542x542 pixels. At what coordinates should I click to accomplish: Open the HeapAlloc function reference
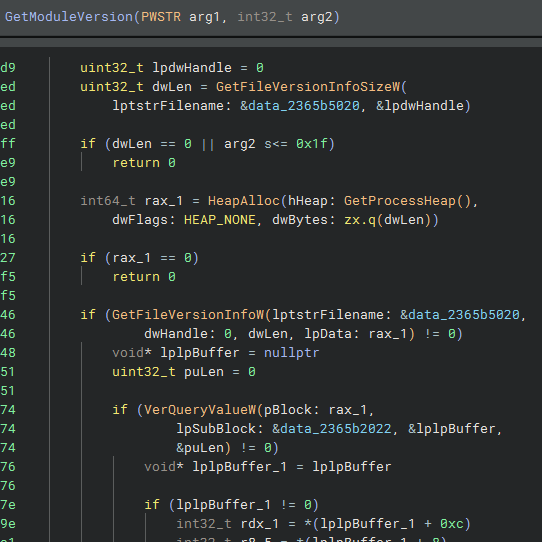[244, 201]
